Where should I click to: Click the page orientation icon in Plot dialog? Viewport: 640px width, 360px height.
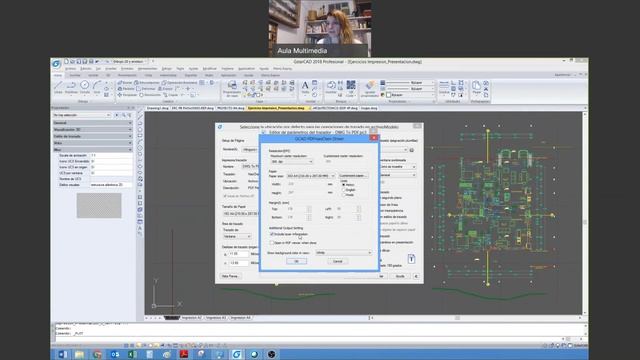pos(411,259)
